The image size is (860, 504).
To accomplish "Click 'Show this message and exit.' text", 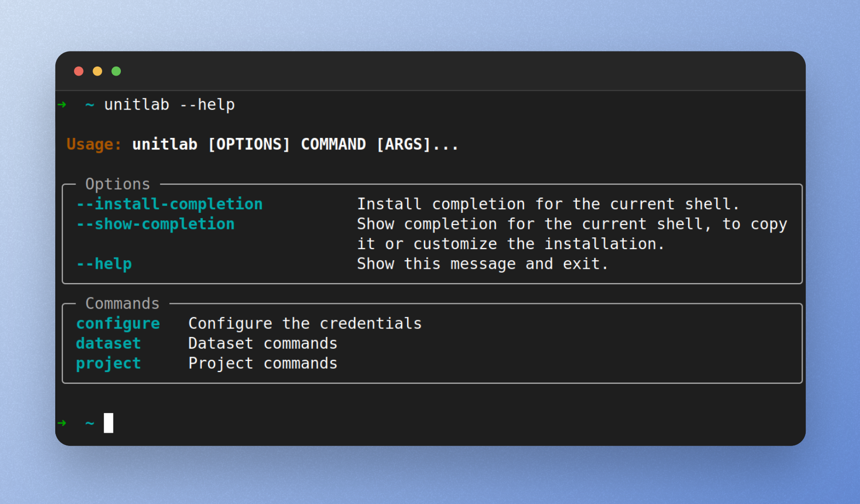I will (x=482, y=264).
